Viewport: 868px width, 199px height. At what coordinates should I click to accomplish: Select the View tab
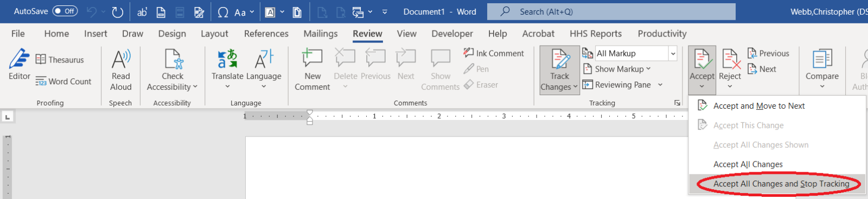[407, 34]
